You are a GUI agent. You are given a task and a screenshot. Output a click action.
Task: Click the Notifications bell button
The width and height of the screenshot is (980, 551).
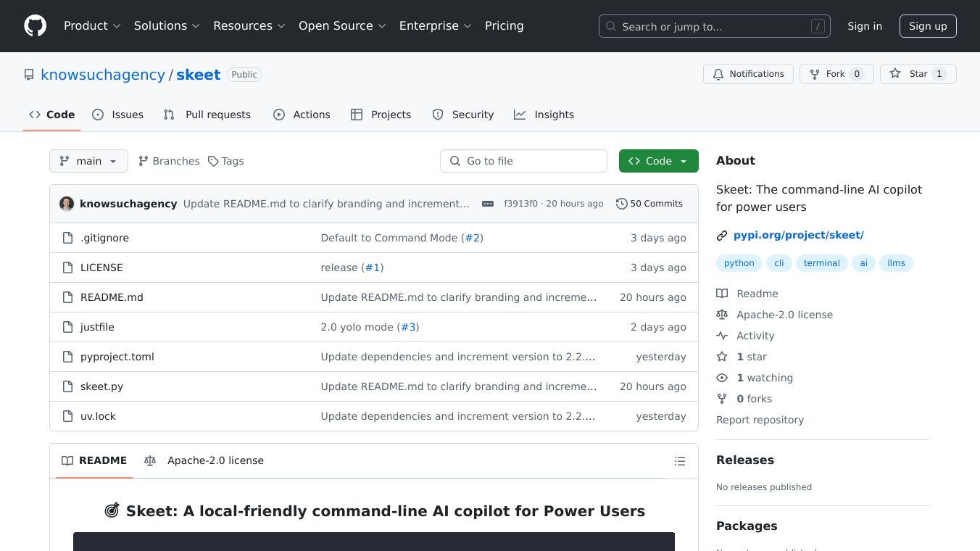(x=748, y=74)
